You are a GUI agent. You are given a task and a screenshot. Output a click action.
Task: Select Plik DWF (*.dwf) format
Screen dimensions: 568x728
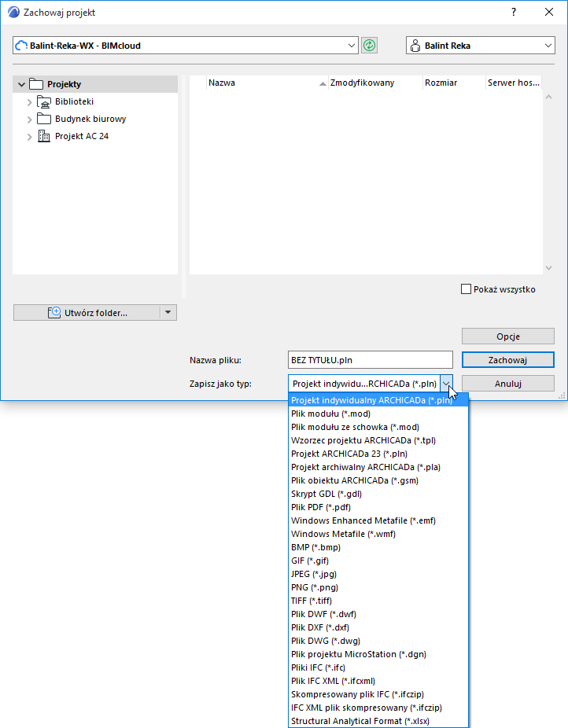pyautogui.click(x=378, y=614)
